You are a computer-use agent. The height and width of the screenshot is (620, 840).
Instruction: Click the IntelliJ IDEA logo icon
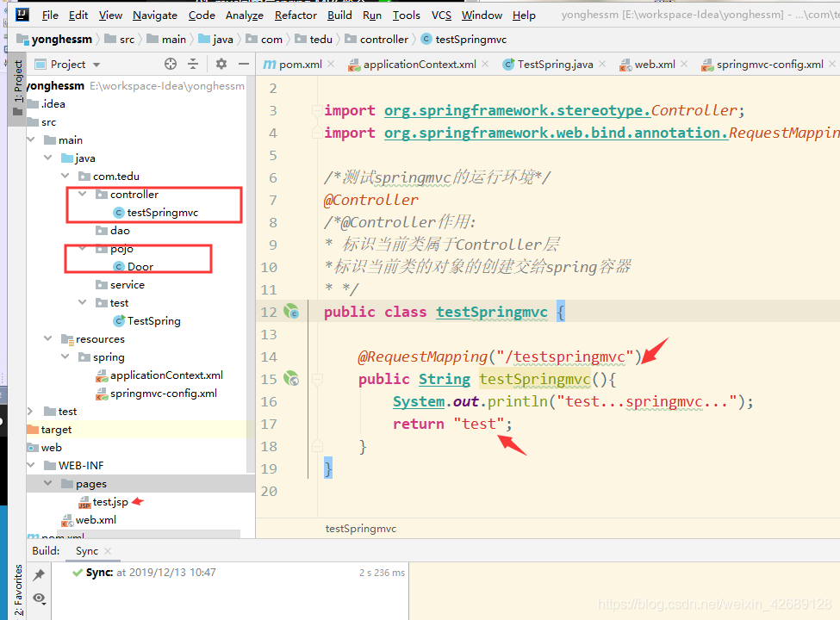22,15
